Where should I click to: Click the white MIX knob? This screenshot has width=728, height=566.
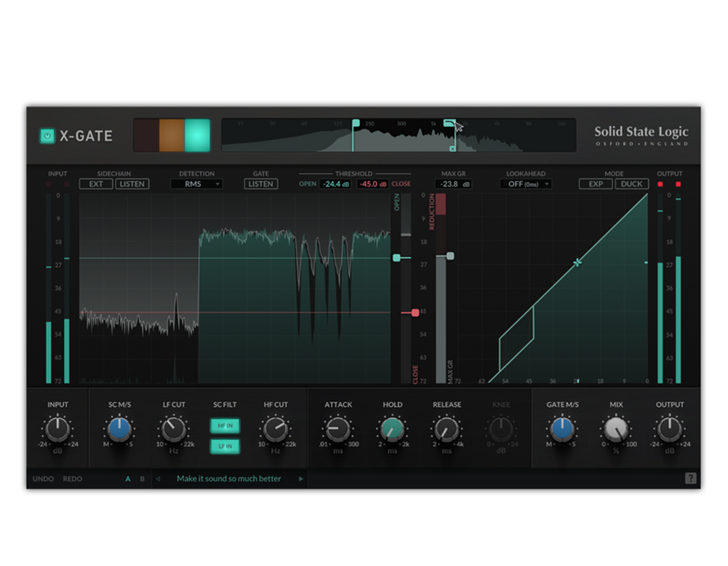[616, 429]
